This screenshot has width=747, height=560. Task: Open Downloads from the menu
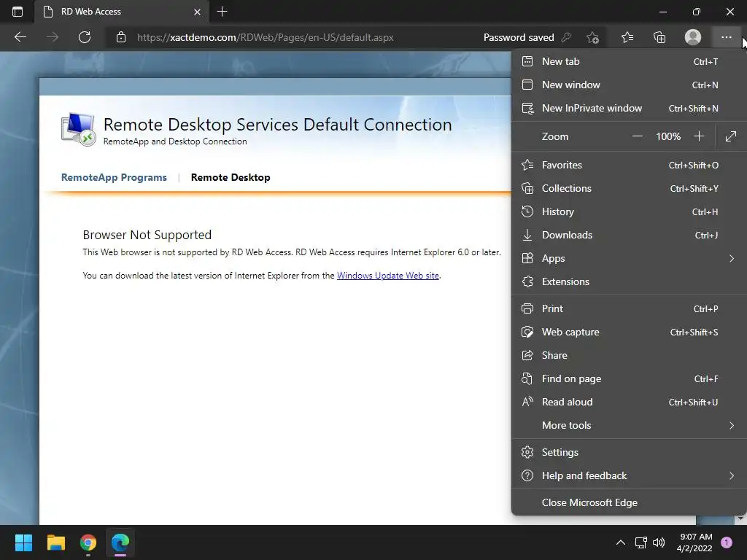click(x=628, y=236)
